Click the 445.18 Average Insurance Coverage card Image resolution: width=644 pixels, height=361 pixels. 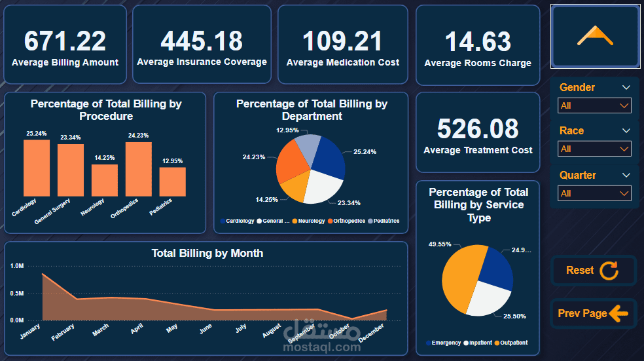coord(202,45)
